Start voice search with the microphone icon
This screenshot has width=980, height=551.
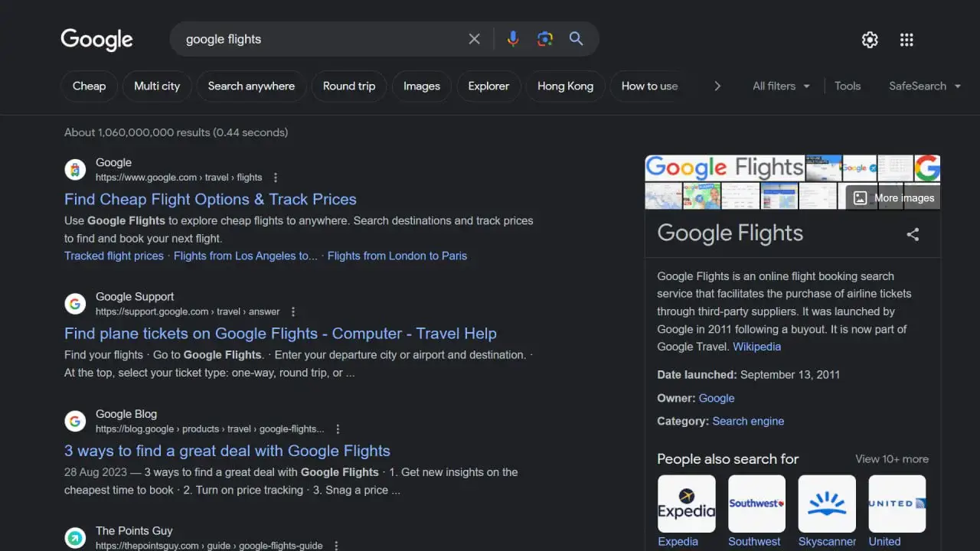pos(513,39)
